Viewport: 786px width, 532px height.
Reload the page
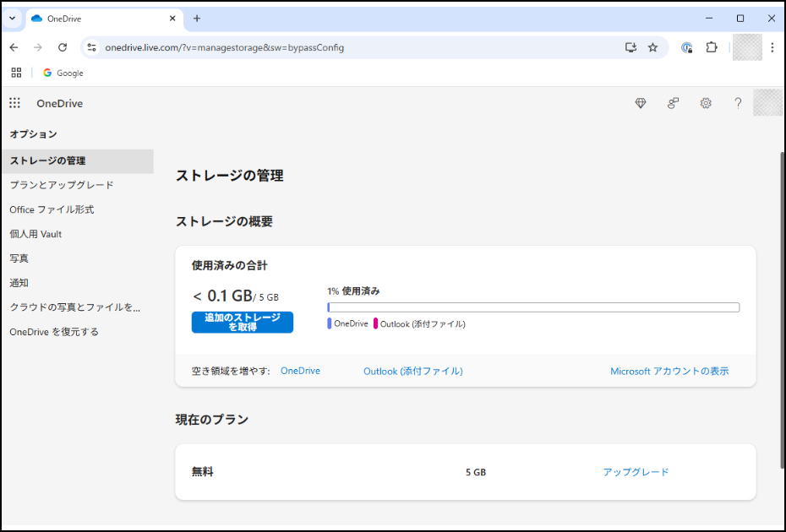63,47
